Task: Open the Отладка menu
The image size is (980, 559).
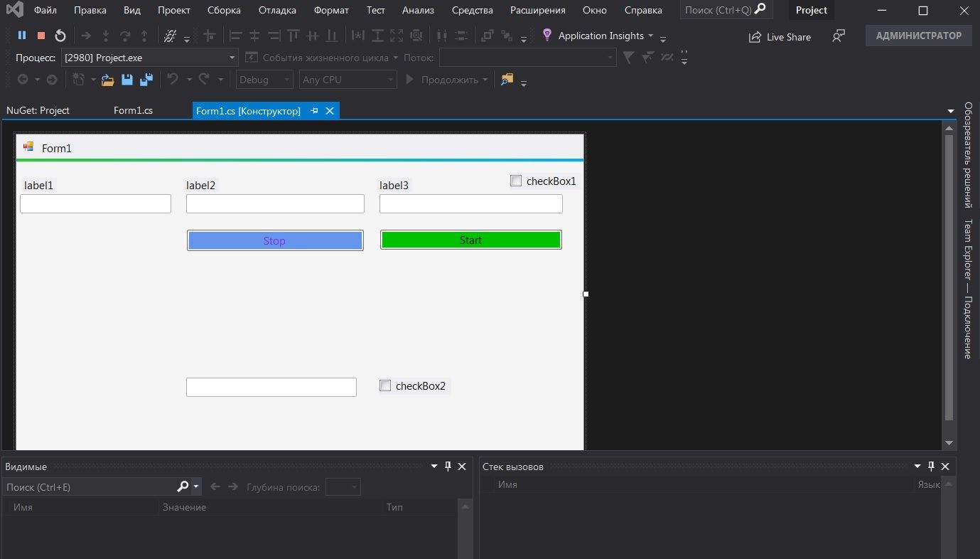Action: [x=277, y=10]
